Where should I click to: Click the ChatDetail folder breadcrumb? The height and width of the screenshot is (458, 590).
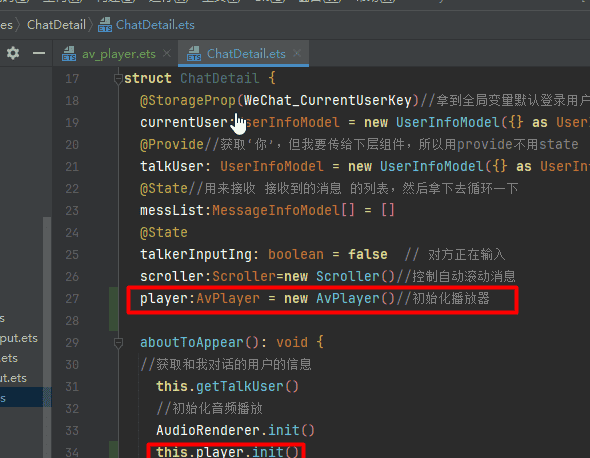(x=56, y=25)
